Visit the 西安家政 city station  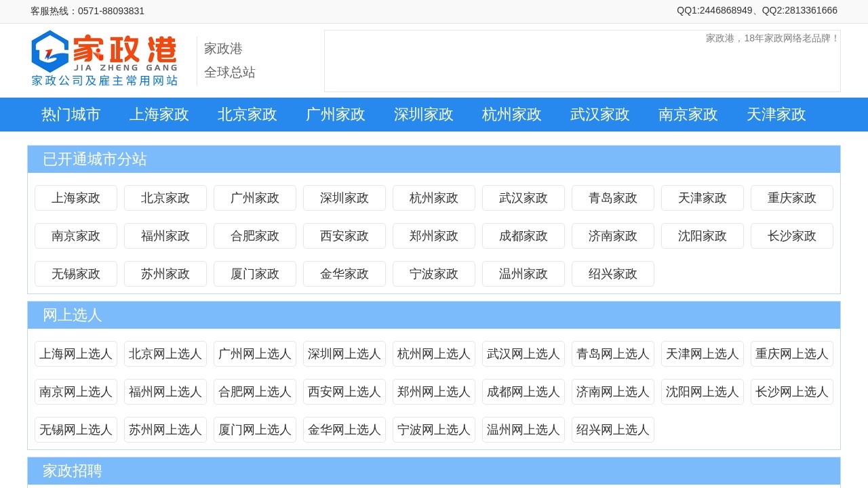[x=344, y=236]
